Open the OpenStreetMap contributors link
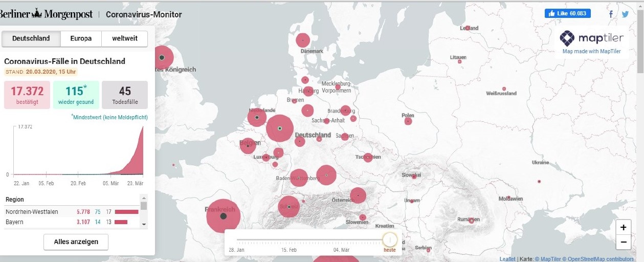Viewport: 644px width, 262px height. [x=599, y=259]
